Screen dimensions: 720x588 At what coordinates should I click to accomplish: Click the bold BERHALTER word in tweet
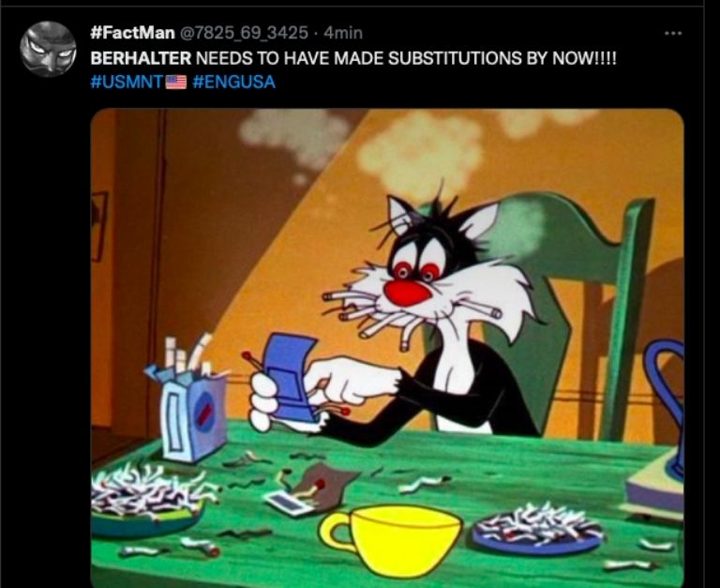pos(141,58)
